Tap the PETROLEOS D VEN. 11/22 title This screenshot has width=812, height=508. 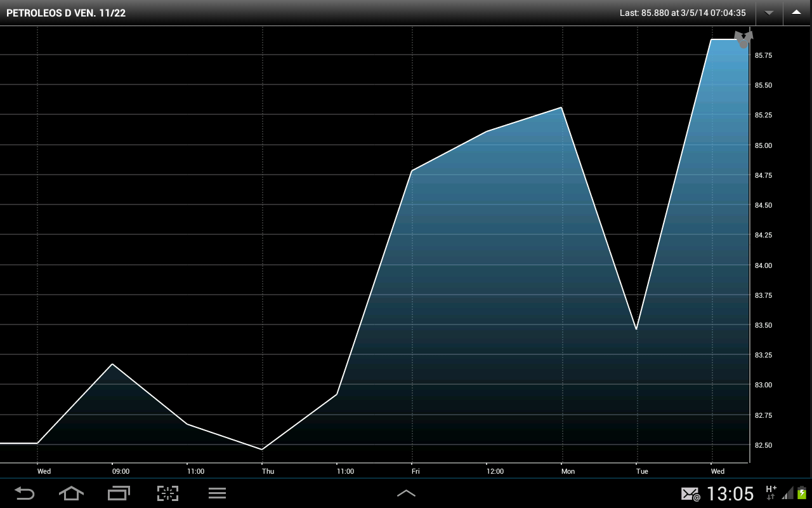pyautogui.click(x=66, y=13)
